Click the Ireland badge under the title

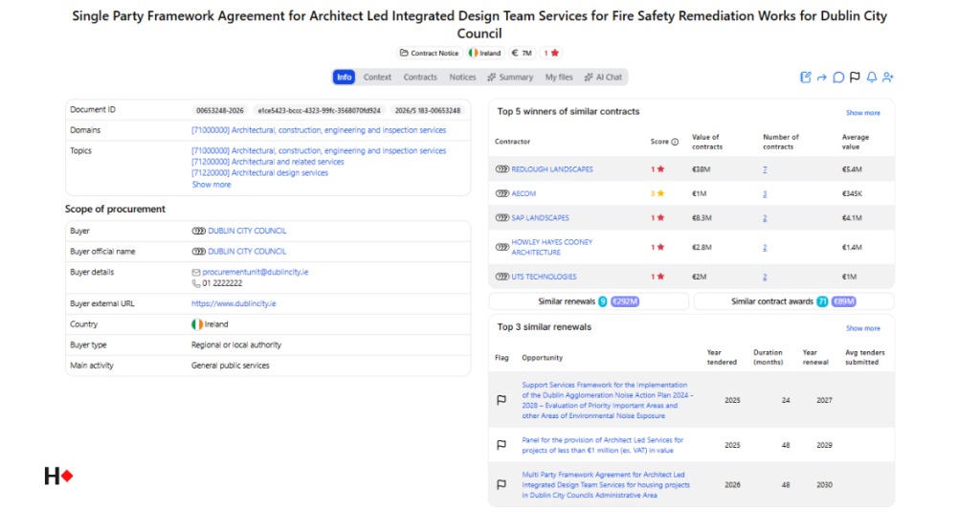pyautogui.click(x=485, y=53)
